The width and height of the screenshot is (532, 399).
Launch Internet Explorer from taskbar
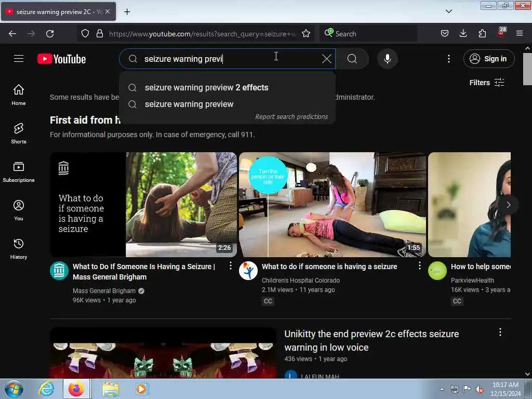coord(46,389)
